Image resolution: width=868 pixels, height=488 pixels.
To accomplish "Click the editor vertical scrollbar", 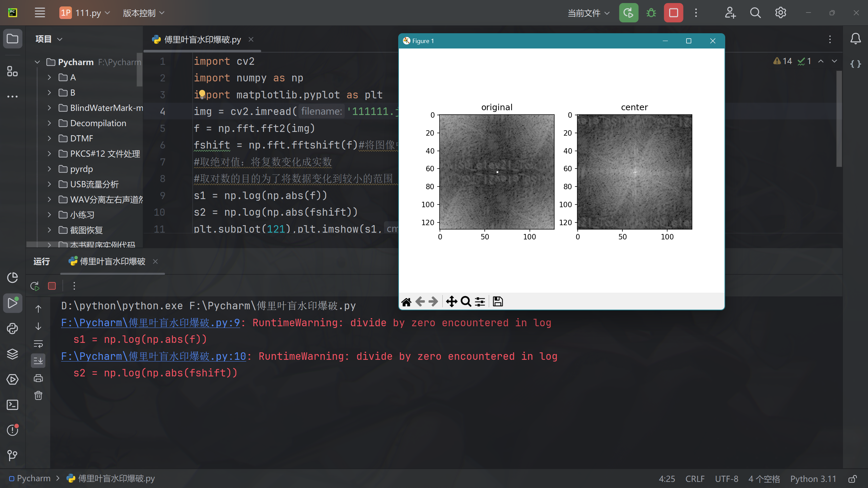I will click(839, 119).
